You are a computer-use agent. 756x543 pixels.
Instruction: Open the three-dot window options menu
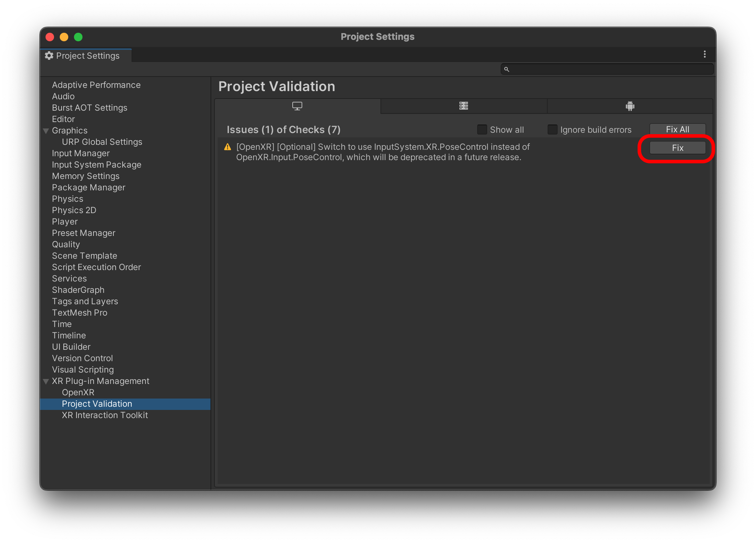[x=704, y=54]
